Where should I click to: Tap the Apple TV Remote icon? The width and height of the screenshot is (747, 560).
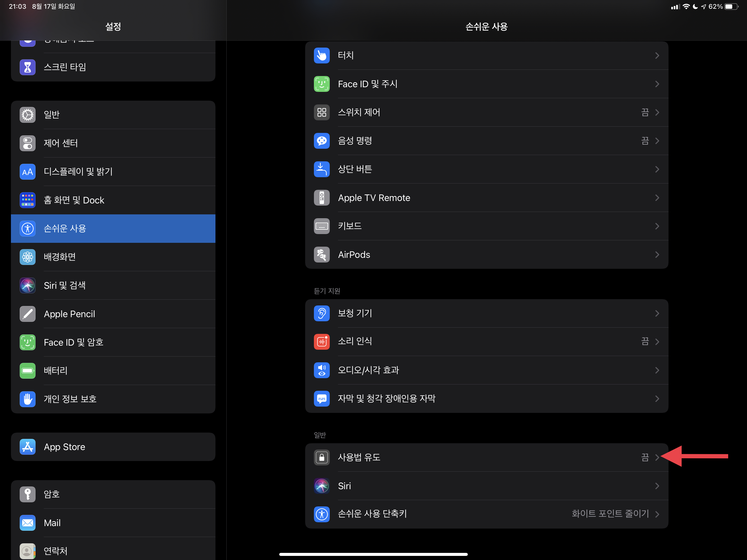[322, 198]
